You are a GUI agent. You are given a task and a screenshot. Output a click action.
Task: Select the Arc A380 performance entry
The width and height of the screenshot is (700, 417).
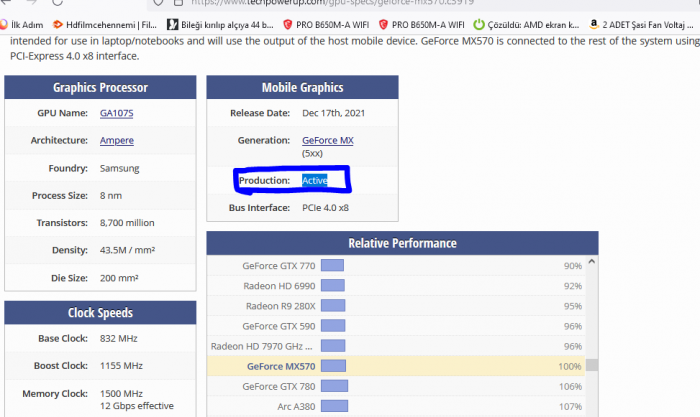click(295, 406)
